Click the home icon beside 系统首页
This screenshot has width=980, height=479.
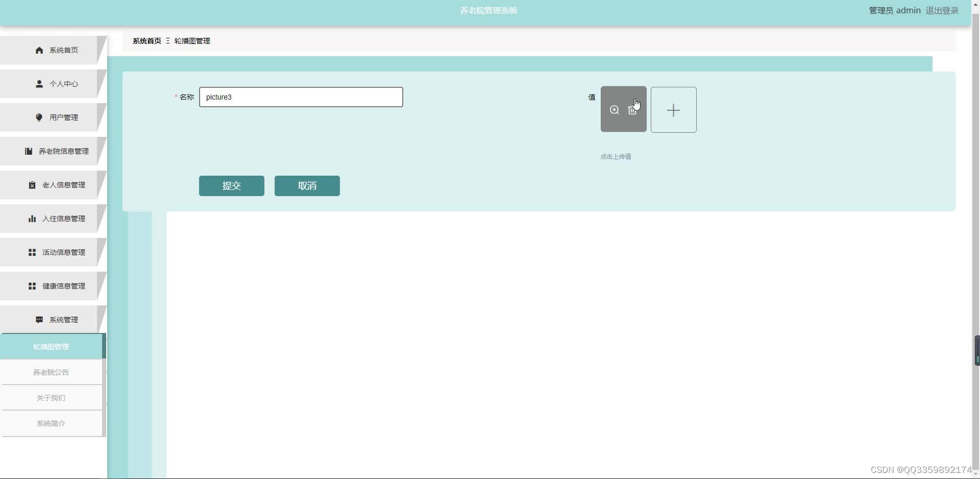[x=39, y=50]
